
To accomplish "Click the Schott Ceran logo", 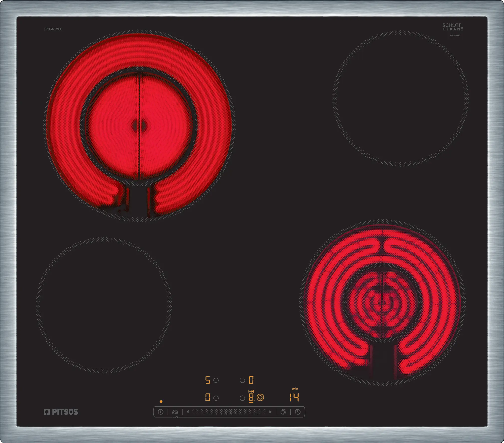I will 453,27.
